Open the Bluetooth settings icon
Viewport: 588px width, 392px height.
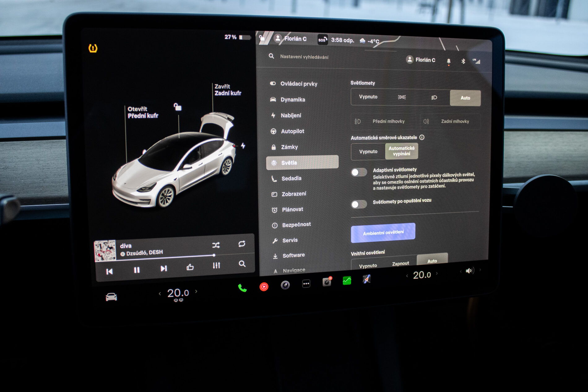(463, 61)
